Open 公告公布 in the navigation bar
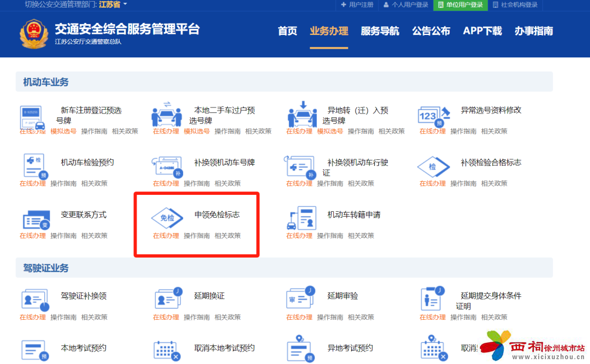Screen dimensions: 590x364 [x=431, y=31]
